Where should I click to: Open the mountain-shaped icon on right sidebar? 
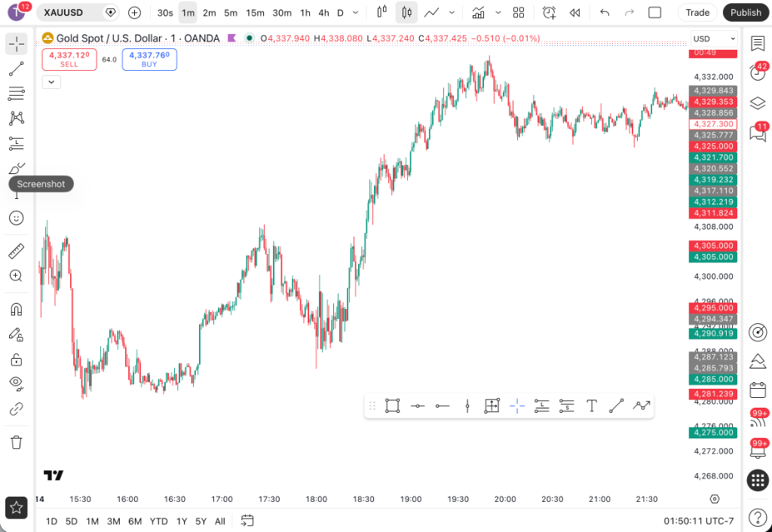pyautogui.click(x=757, y=361)
